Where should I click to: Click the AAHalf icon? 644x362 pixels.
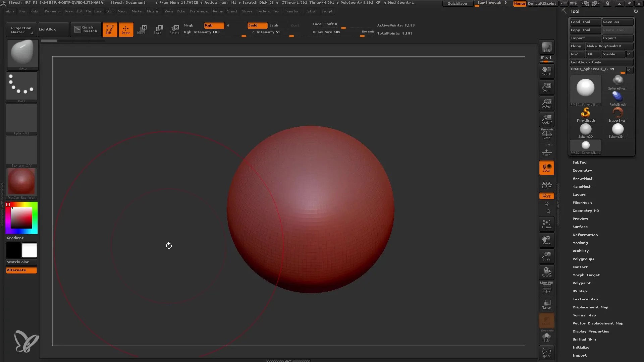(546, 119)
